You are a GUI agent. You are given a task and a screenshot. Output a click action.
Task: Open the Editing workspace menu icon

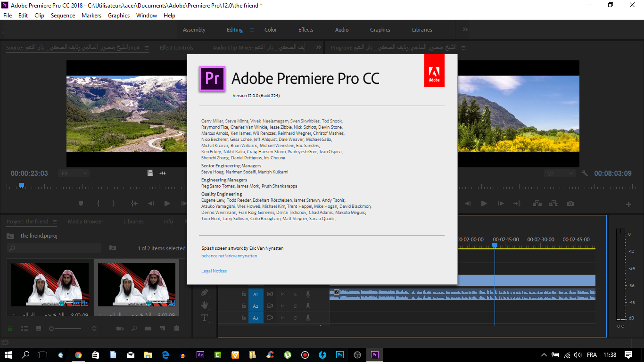point(252,30)
